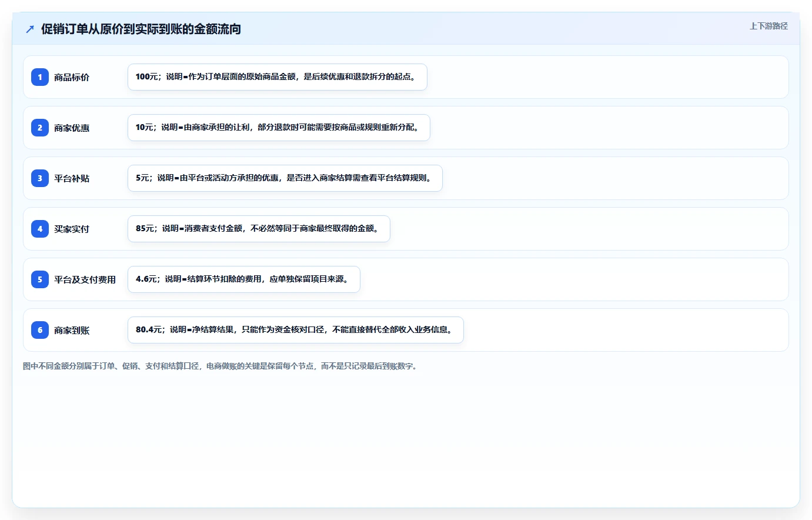Select the 商家优惠 label
Screen dimensions: 812x520
point(72,128)
